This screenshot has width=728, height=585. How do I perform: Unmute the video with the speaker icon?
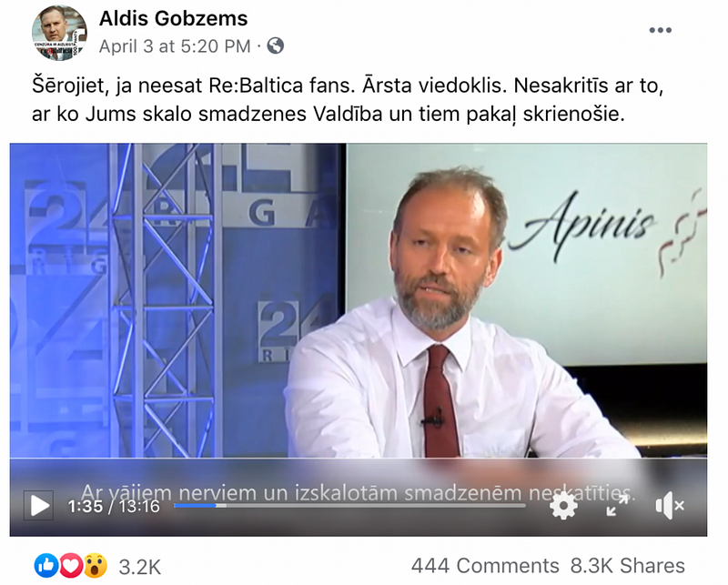(670, 506)
